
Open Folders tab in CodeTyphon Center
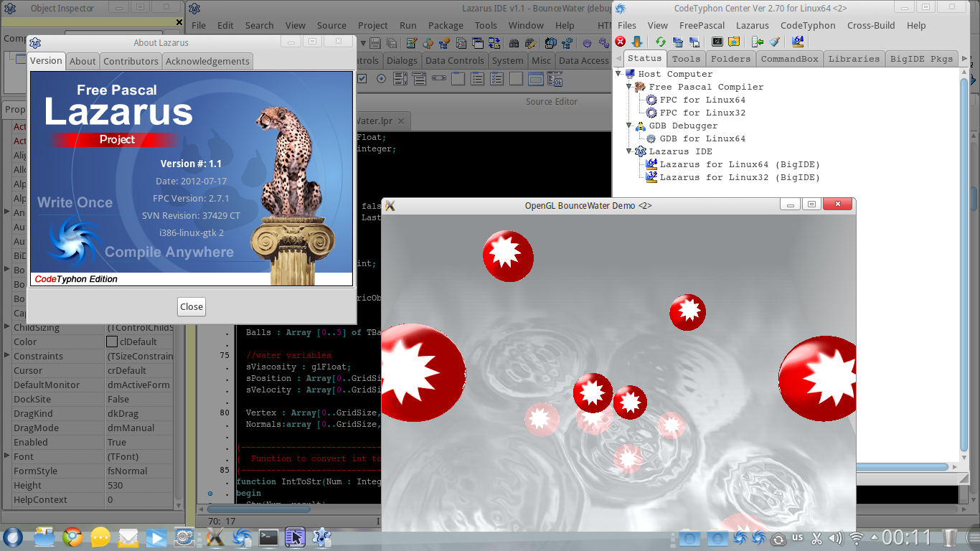pyautogui.click(x=730, y=59)
